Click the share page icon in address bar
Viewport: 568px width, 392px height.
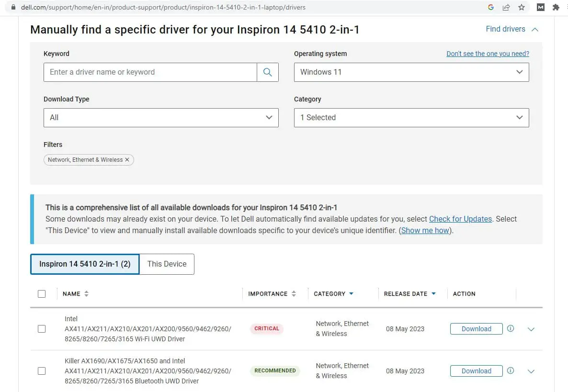[506, 7]
